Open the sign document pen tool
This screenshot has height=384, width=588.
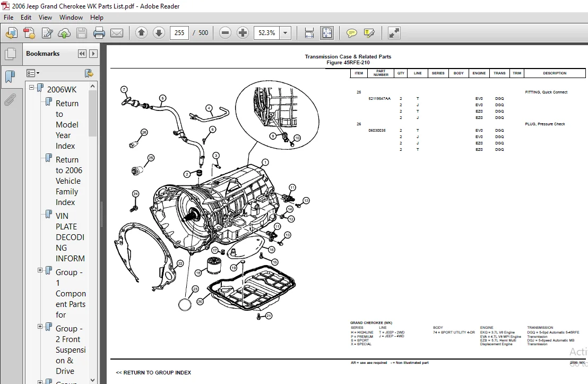47,33
